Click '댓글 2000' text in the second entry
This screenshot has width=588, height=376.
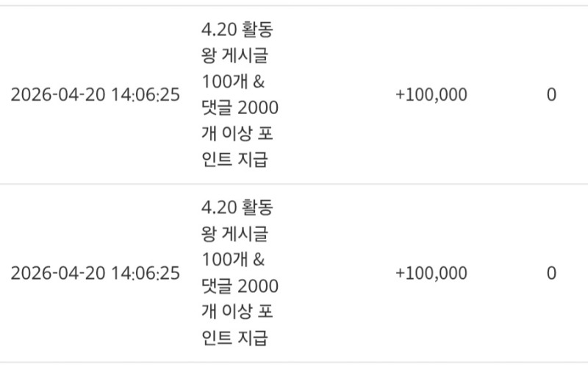click(240, 287)
